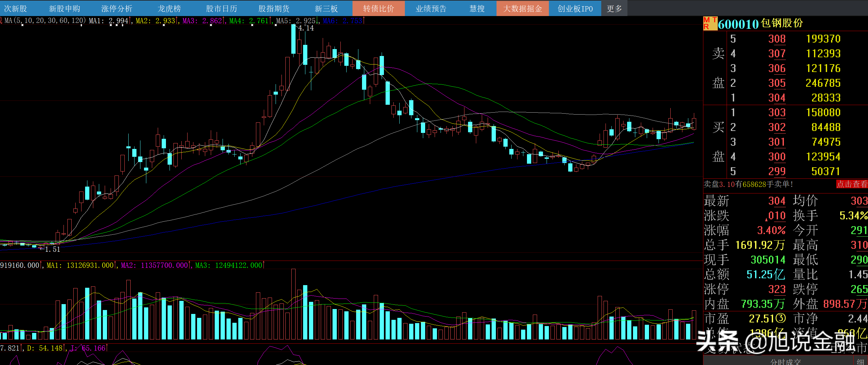
Task: Click 总手 value 1691.92万
Action: click(x=760, y=245)
